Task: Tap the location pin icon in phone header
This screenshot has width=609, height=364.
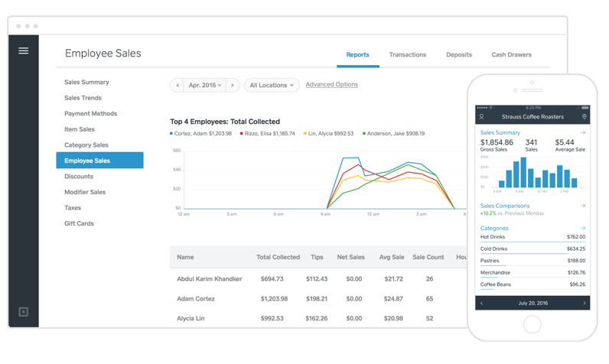Action: tap(585, 117)
